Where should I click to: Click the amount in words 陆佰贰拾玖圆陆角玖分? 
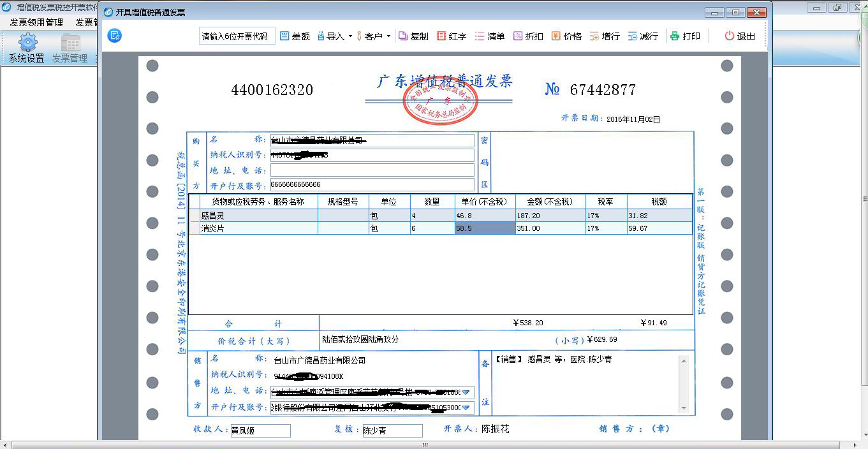(x=360, y=340)
